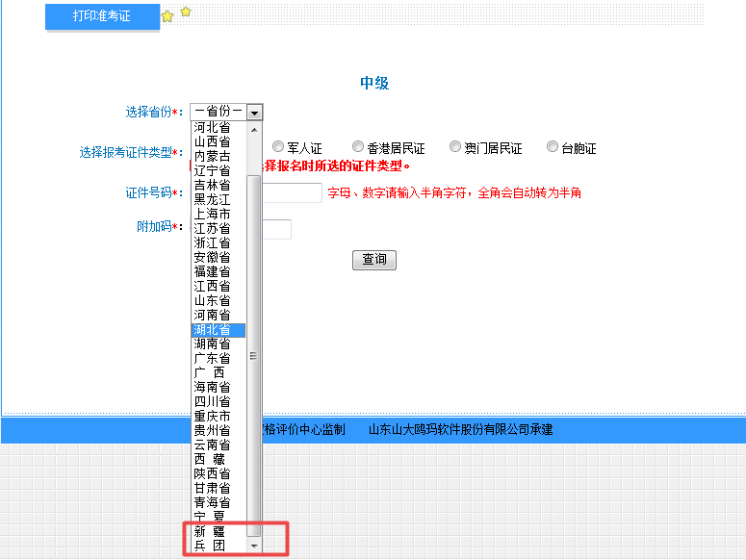Image resolution: width=746 pixels, height=560 pixels.
Task: Select the 军人证 radio button
Action: (x=278, y=147)
